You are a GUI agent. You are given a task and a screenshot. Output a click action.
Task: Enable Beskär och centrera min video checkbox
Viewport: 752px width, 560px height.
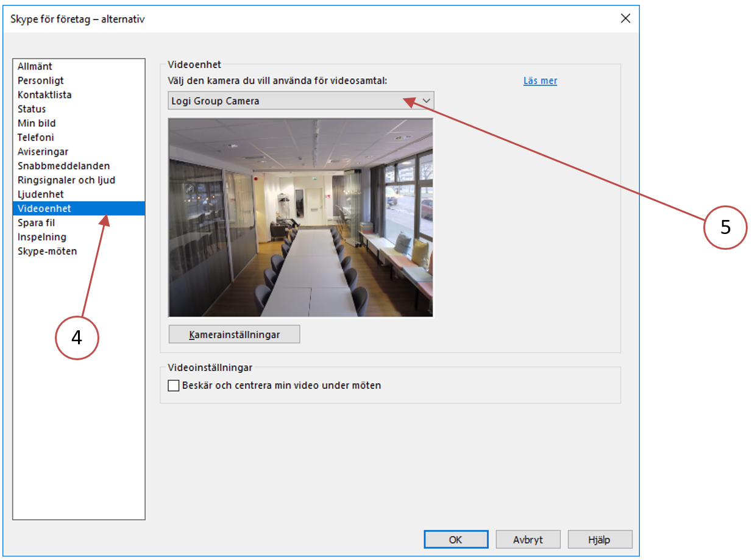coord(174,386)
